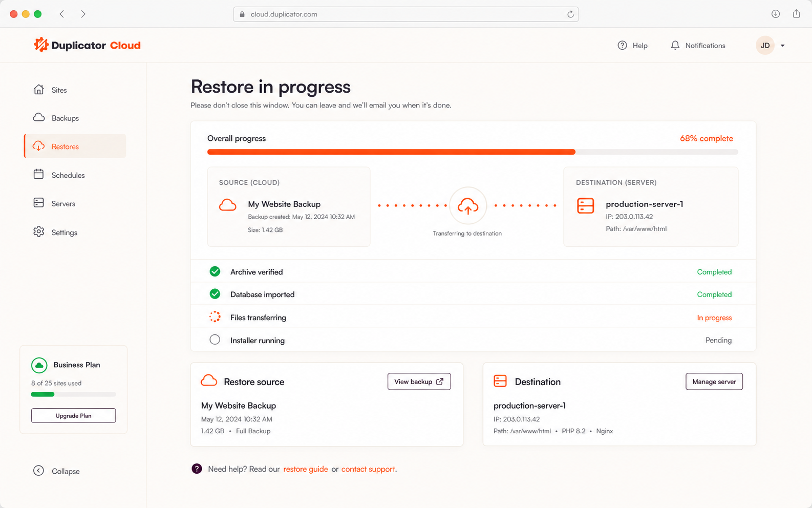Click the cloud icon in Restore source card
The image size is (812, 508).
[x=209, y=380]
